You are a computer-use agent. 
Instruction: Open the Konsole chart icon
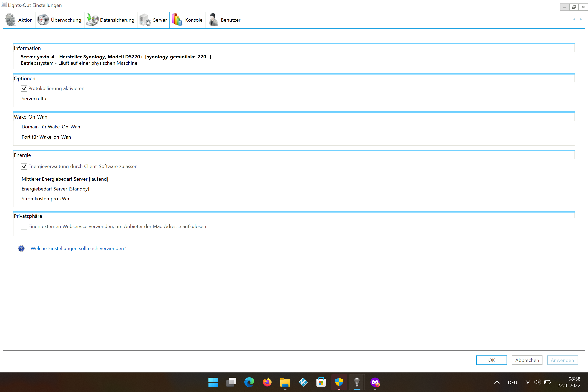coord(177,20)
